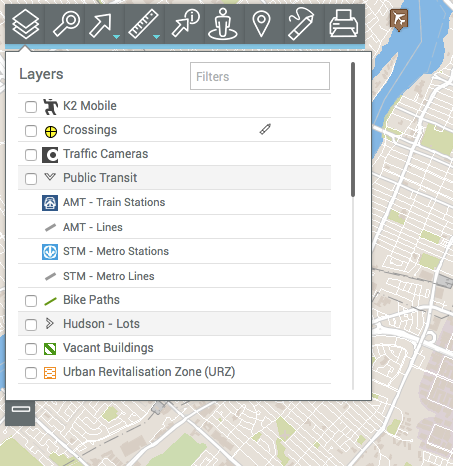Open the print tool
This screenshot has height=466, width=453.
[x=344, y=24]
